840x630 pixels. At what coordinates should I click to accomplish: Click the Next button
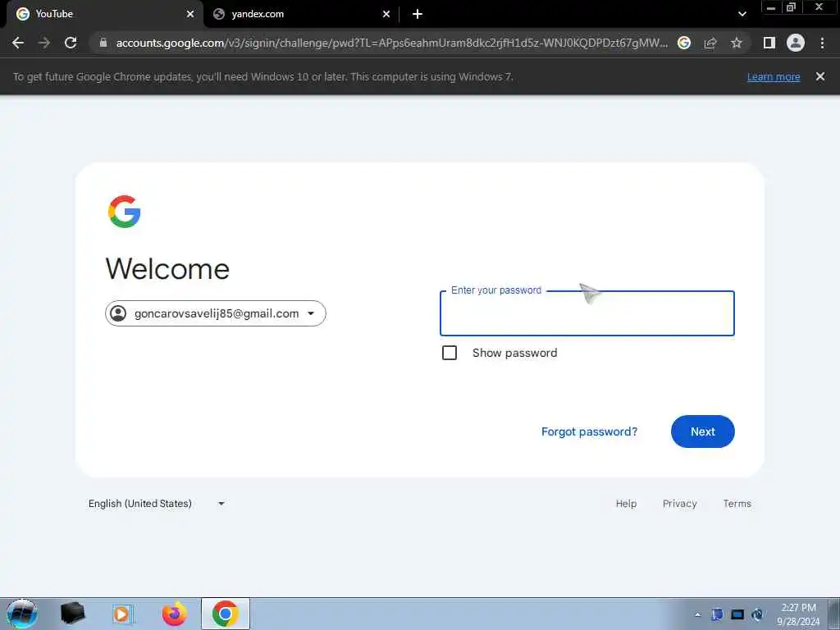(x=702, y=431)
